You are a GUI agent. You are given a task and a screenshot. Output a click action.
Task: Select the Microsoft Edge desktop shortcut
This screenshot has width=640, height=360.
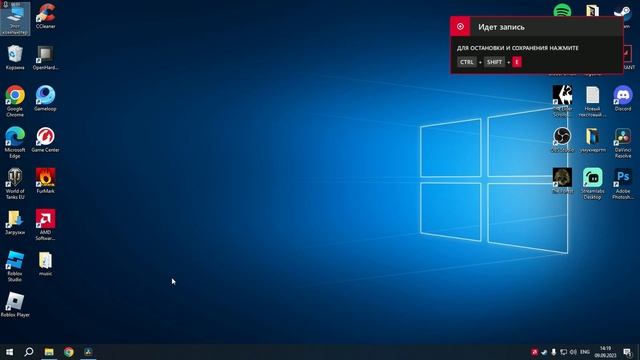15,142
